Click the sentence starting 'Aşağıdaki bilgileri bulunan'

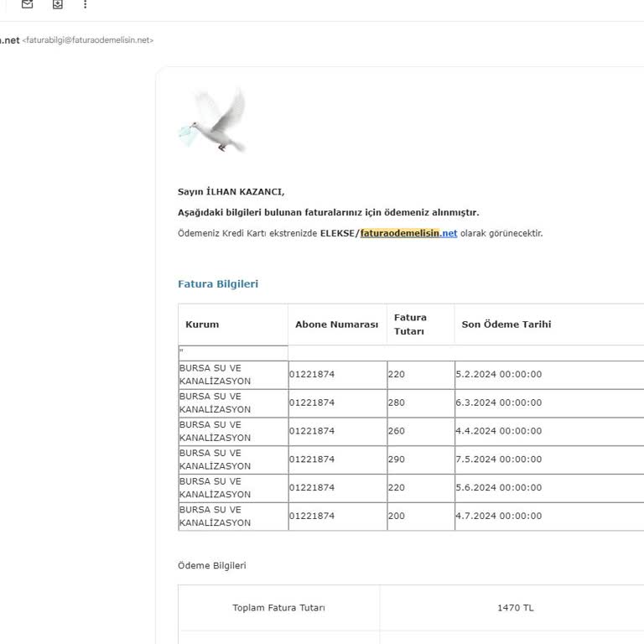[x=328, y=213]
